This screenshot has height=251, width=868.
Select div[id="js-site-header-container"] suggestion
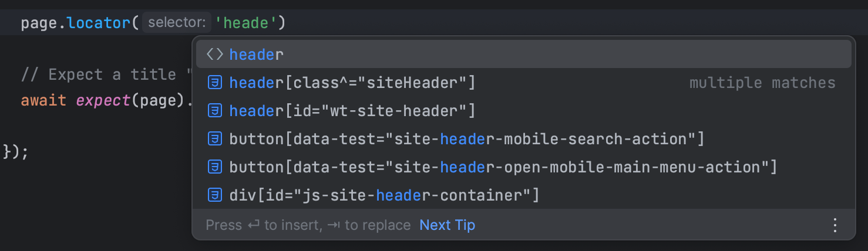tap(523, 195)
